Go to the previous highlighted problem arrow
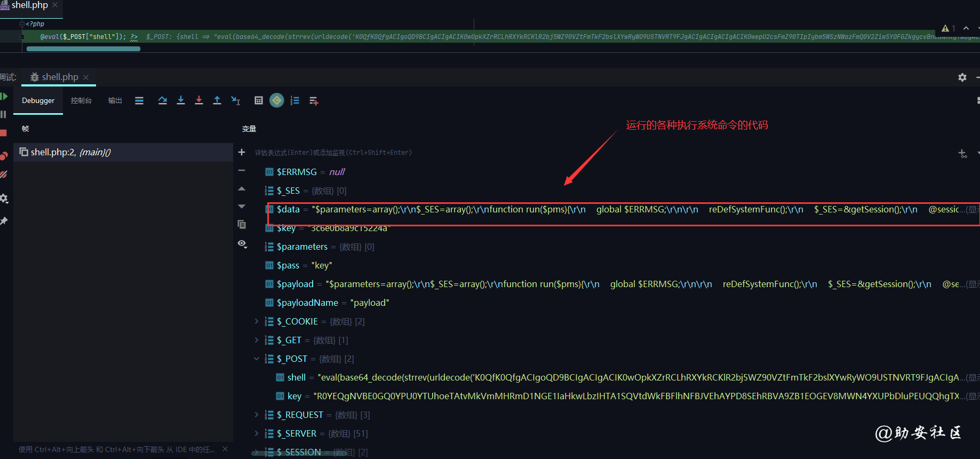Viewport: 980px width, 459px height. (966, 28)
